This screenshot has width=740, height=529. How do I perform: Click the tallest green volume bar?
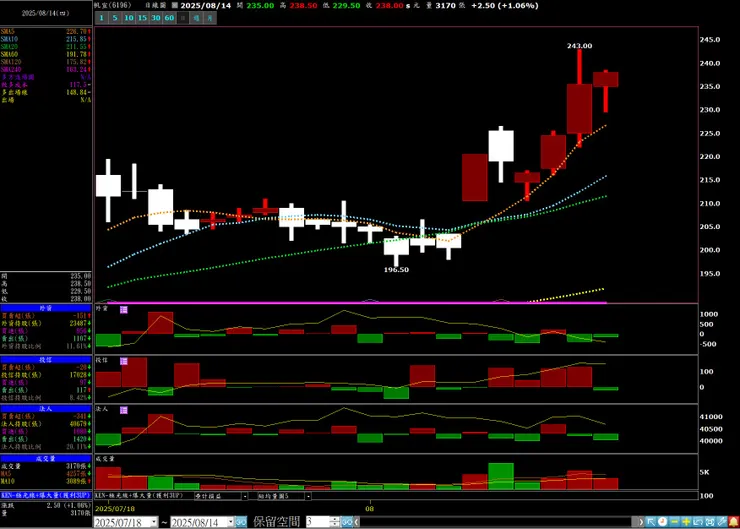tap(501, 476)
